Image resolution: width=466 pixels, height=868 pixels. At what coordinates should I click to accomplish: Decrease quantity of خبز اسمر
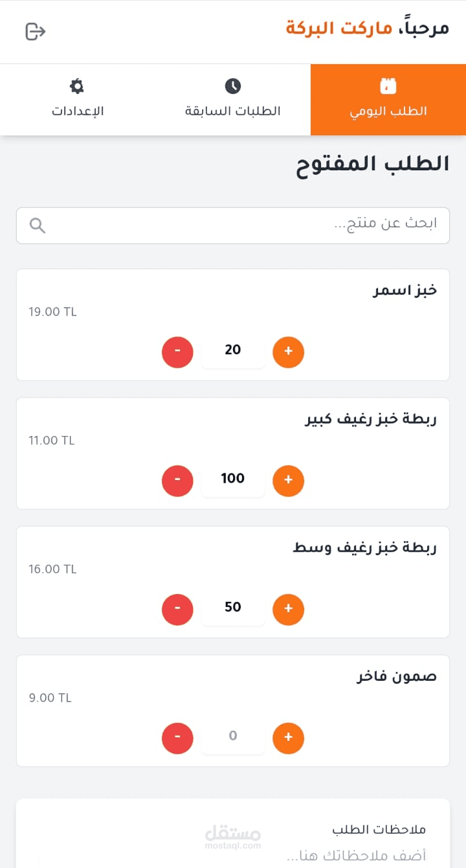click(x=177, y=352)
